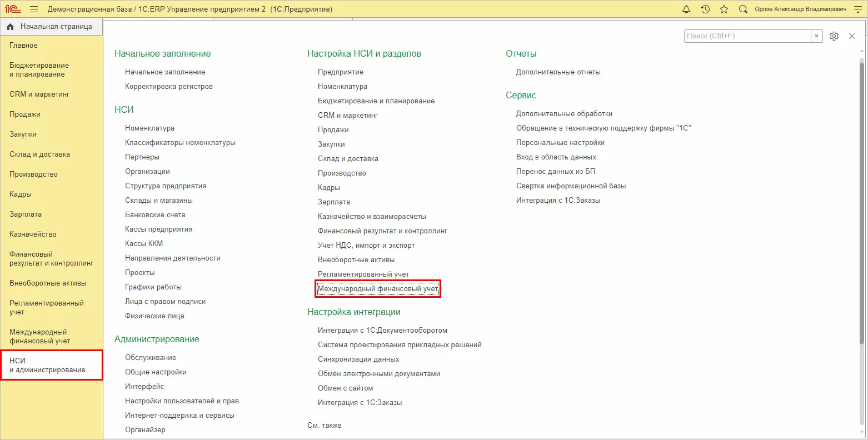Screen dimensions: 868x440
Task: Open Склады и магазины
Action: point(159,201)
